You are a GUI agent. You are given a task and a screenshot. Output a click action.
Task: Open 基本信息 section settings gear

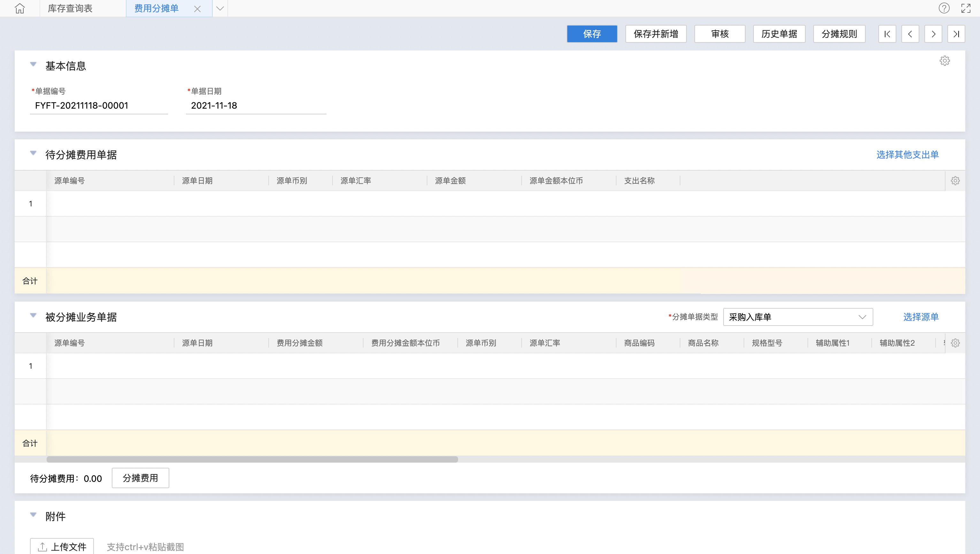tap(945, 61)
